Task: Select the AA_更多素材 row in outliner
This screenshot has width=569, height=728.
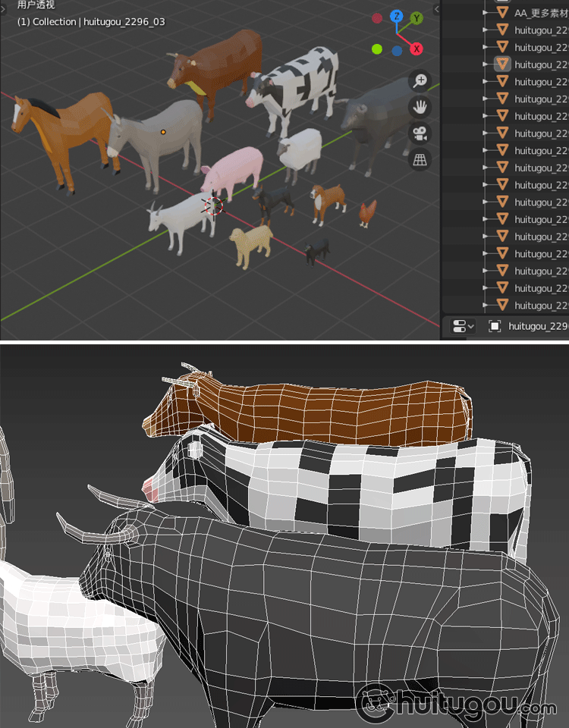Action: 506,13
